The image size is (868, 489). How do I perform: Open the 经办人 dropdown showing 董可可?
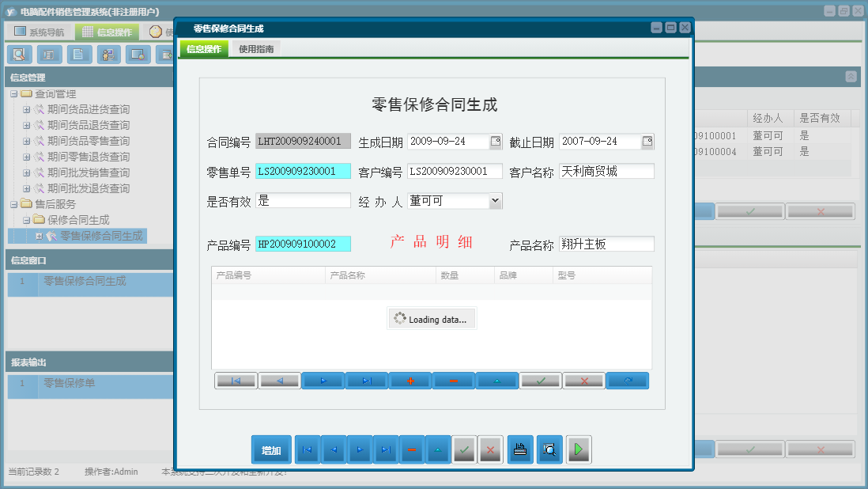tap(493, 201)
